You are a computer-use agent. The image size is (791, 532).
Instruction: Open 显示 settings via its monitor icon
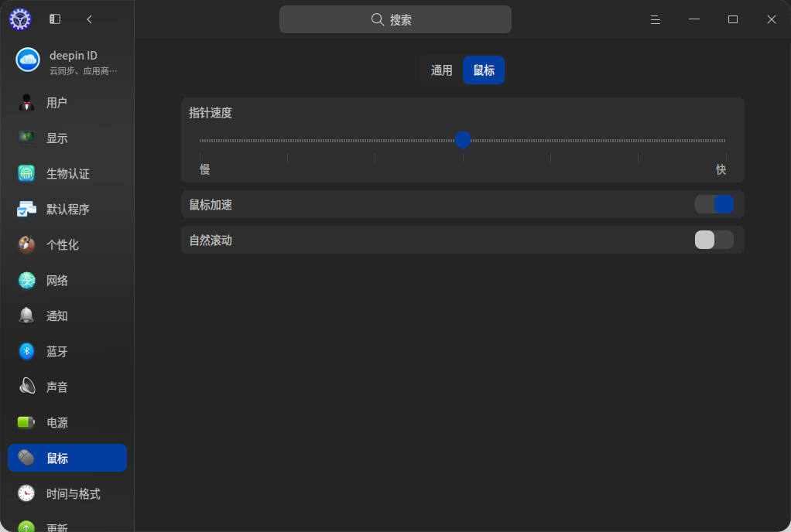(x=26, y=138)
